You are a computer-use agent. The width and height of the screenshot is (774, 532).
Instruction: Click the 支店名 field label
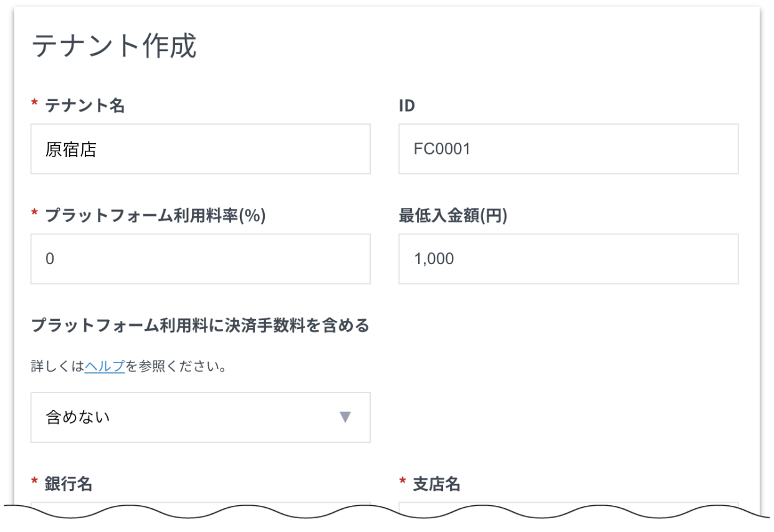point(437,484)
